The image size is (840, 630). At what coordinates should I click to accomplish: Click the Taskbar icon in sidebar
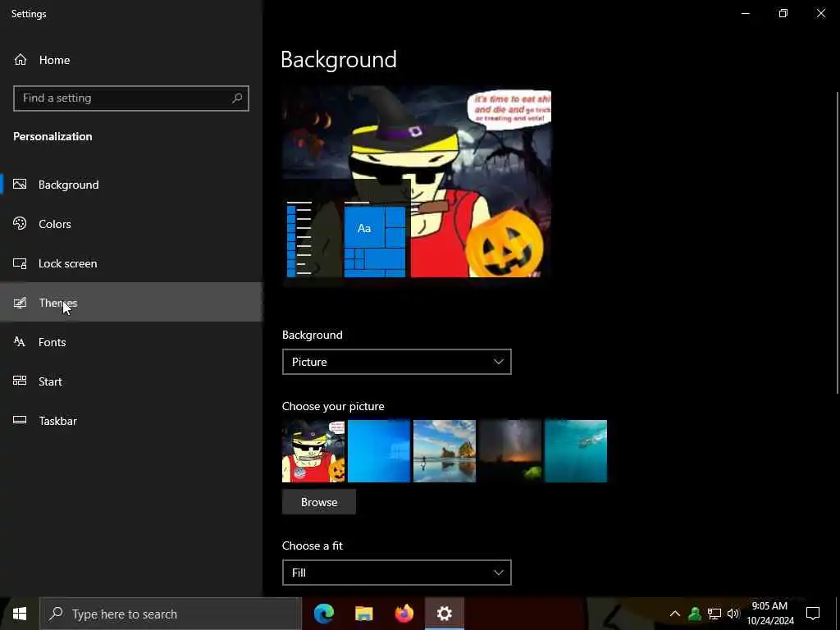[x=20, y=420]
